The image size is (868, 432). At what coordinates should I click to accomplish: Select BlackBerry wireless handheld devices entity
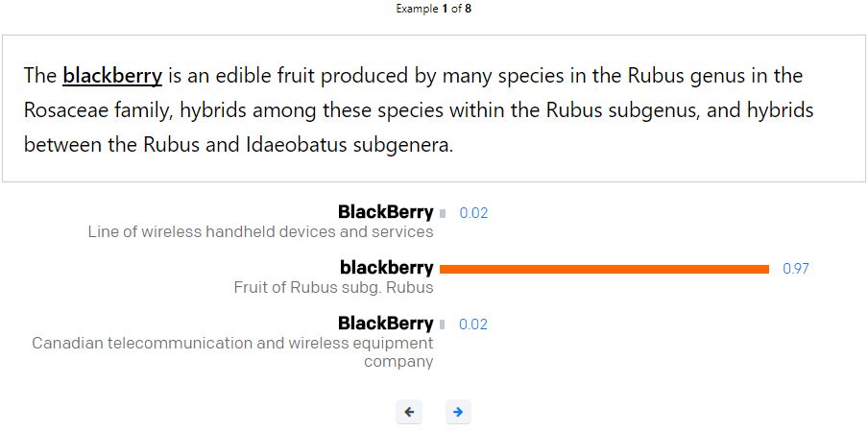(x=385, y=212)
